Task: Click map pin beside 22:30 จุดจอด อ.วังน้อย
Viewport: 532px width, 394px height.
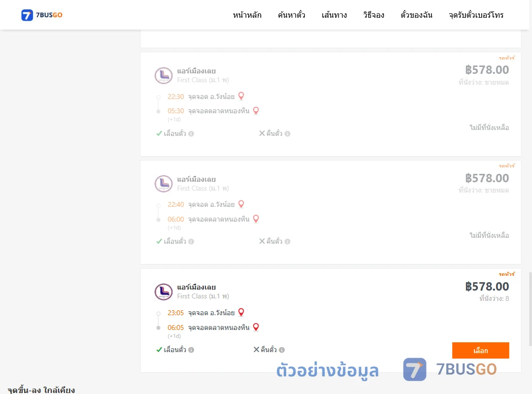Action: coord(241,96)
